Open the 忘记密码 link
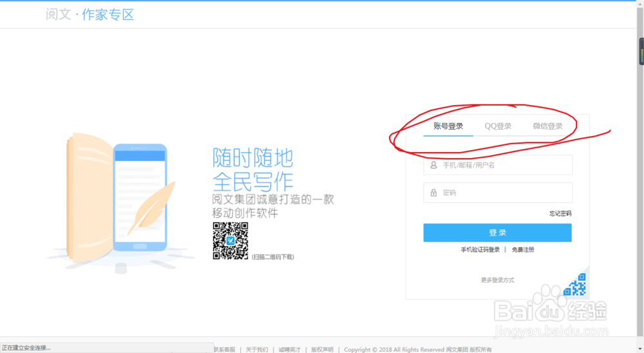 click(x=560, y=214)
